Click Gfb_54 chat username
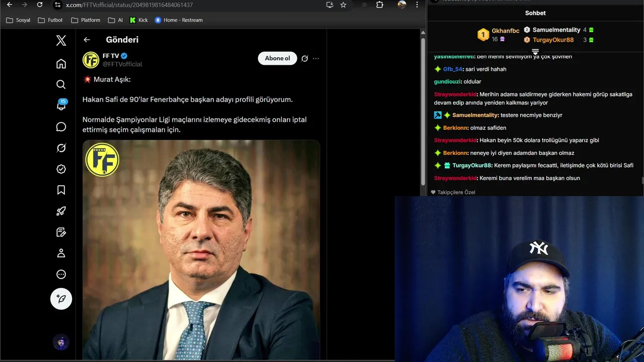The height and width of the screenshot is (362, 644). 452,69
